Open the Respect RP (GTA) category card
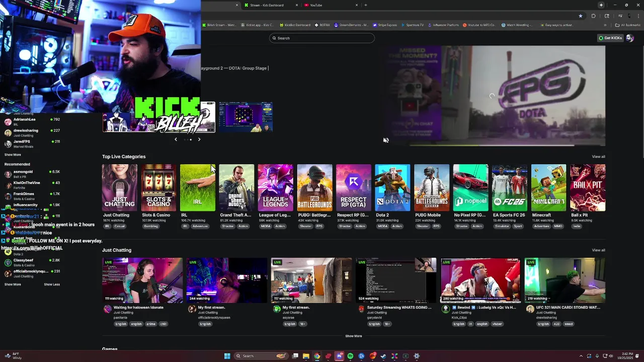This screenshot has width=644, height=362. [x=354, y=188]
